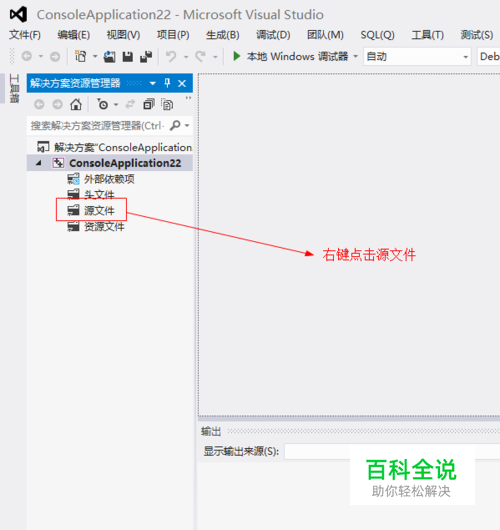Click the Undo toolbar icon
The image size is (500, 530).
[x=171, y=56]
